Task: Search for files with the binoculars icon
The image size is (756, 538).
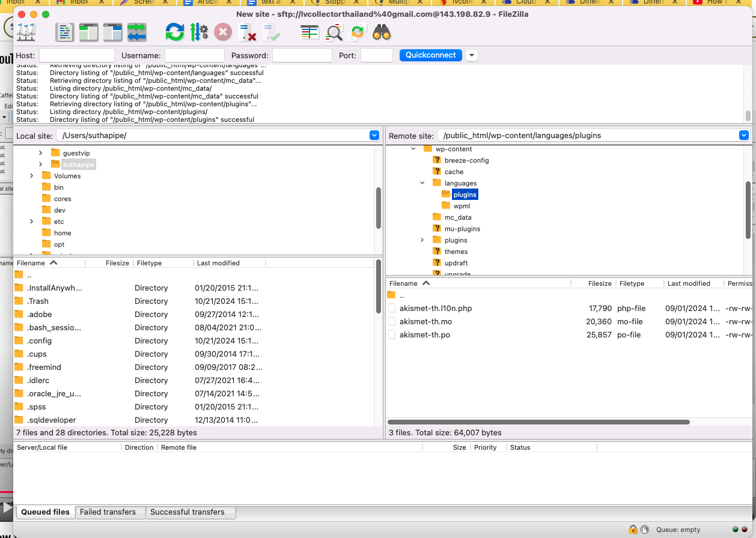Action: click(382, 32)
